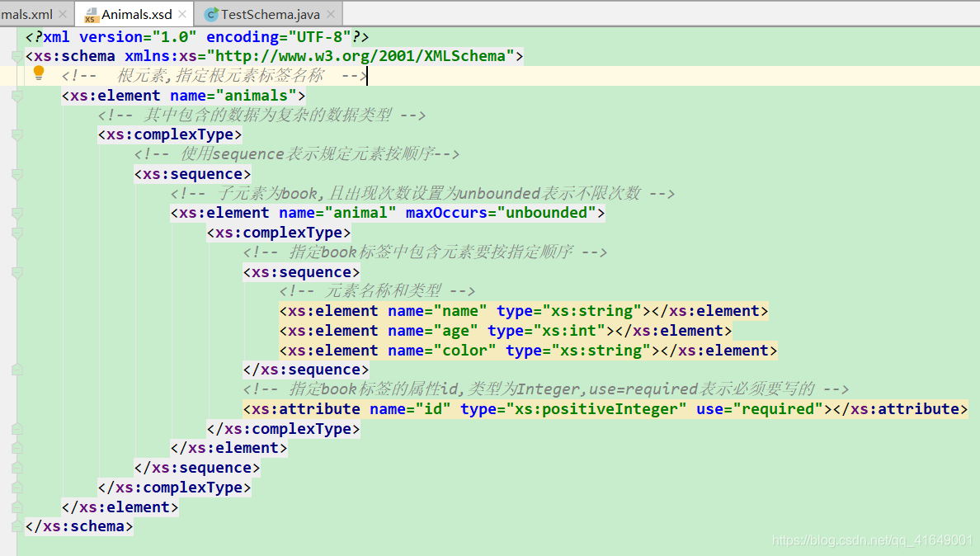The image size is (980, 556).
Task: Click the comment mentioning use=required
Action: (546, 389)
